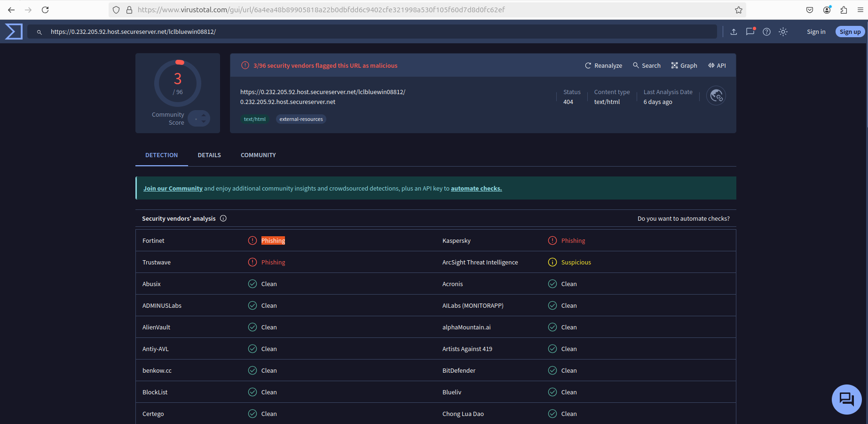Image resolution: width=868 pixels, height=424 pixels.
Task: Click the Trustwave phishing alert icon
Action: point(253,262)
